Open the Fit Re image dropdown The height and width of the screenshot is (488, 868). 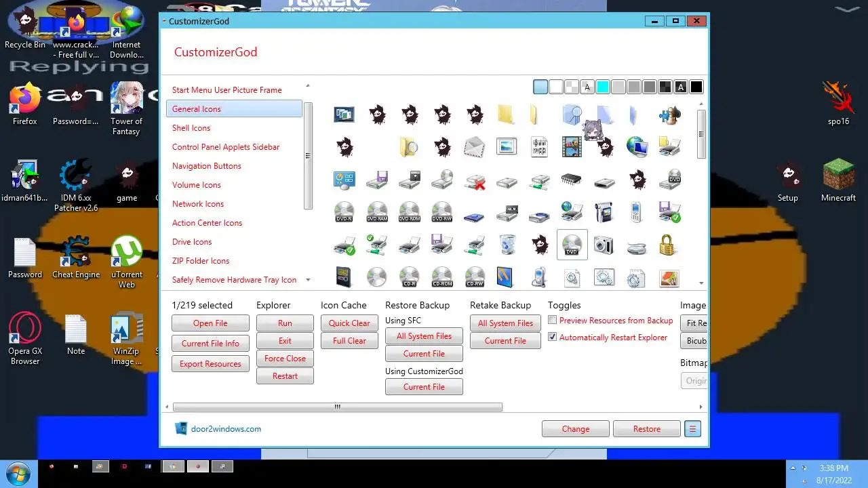[694, 323]
